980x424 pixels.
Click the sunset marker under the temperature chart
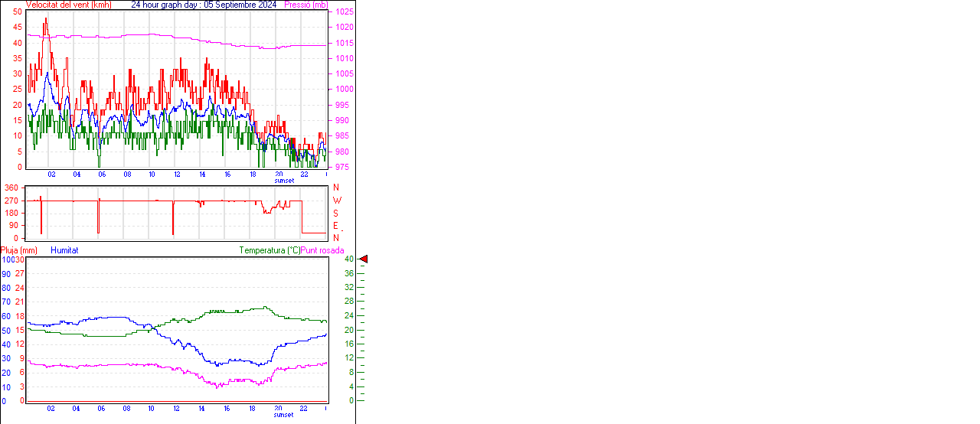tap(284, 415)
